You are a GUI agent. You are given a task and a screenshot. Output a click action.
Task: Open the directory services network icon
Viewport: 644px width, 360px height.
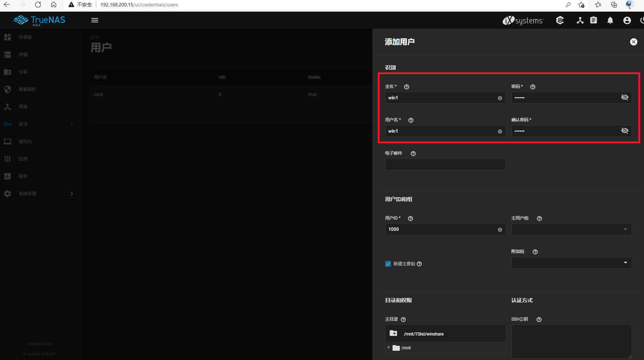[x=580, y=20]
